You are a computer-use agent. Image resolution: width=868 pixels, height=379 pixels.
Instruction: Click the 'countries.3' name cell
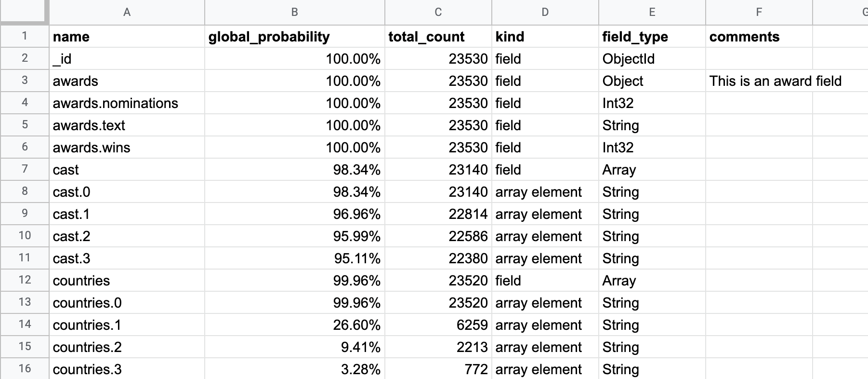pos(127,369)
